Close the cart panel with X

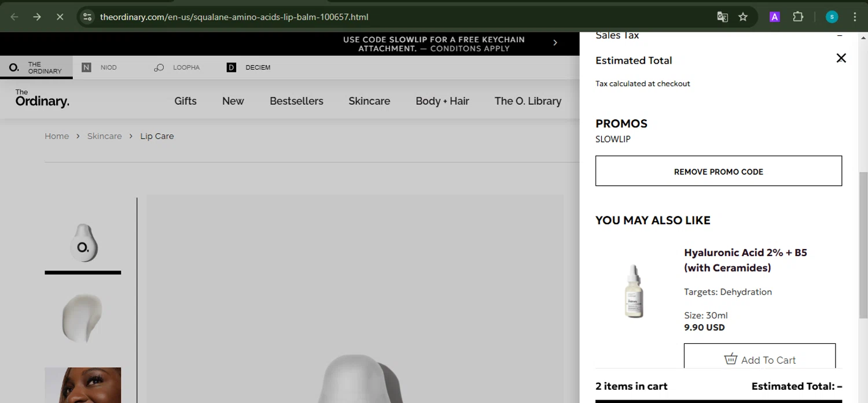tap(841, 58)
